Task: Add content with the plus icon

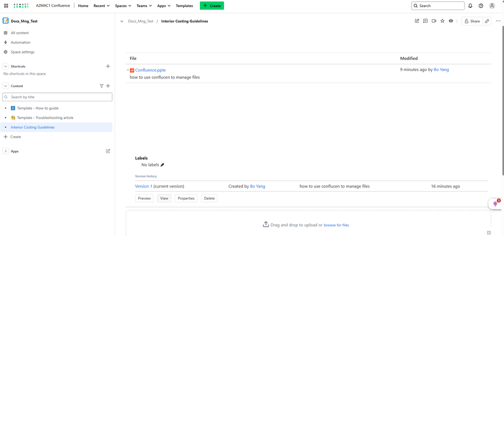Action: pyautogui.click(x=108, y=86)
